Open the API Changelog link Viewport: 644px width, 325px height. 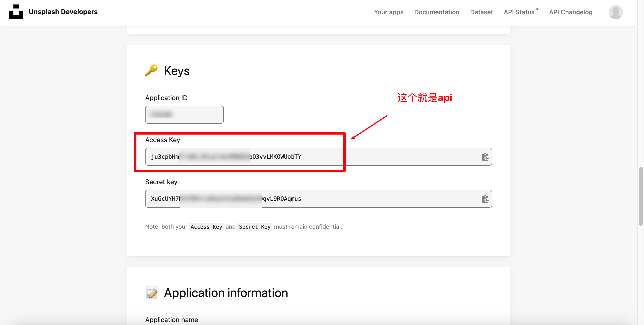[570, 12]
